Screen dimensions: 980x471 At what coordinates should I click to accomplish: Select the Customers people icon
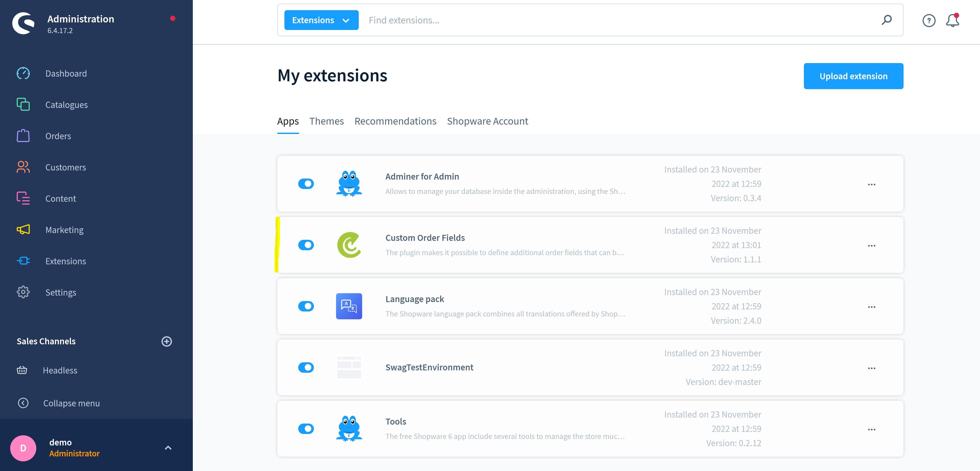click(23, 167)
